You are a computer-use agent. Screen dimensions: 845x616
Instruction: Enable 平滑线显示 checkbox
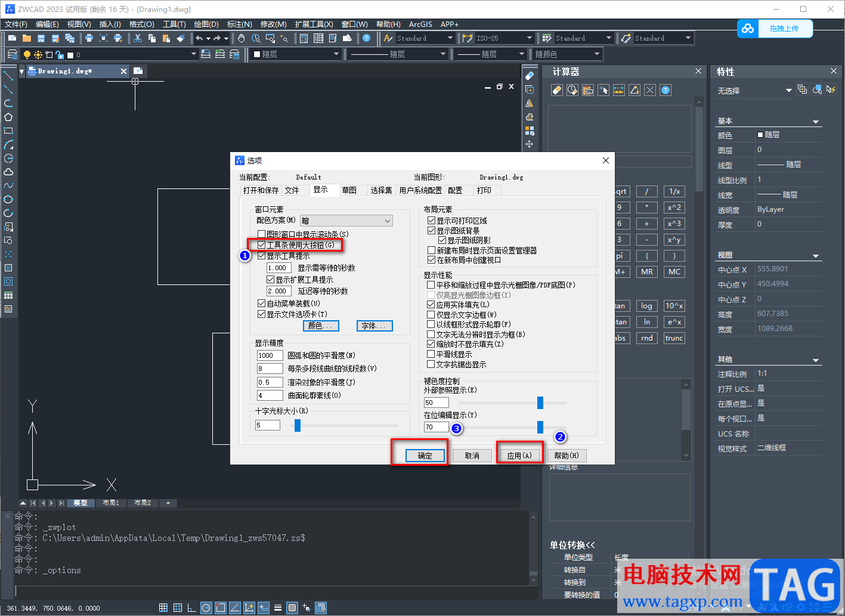tap(431, 354)
